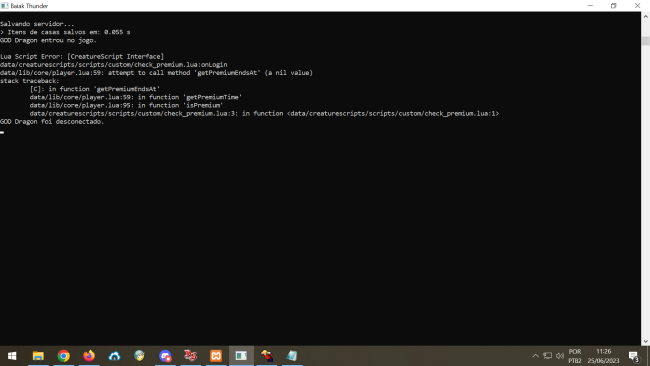The image size is (650, 366).
Task: Expand hidden system tray icons chevron
Action: [535, 356]
